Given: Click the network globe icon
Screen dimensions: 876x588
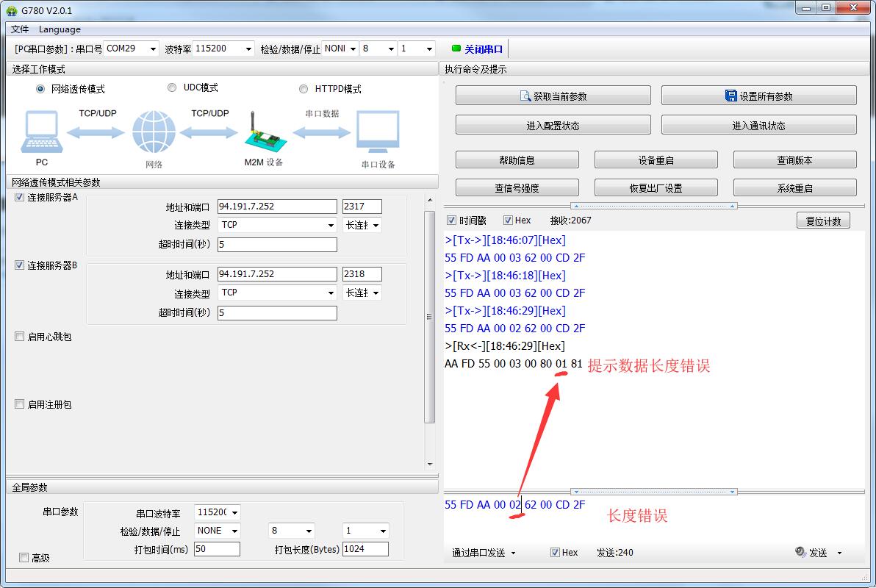Looking at the screenshot, I should pyautogui.click(x=154, y=133).
